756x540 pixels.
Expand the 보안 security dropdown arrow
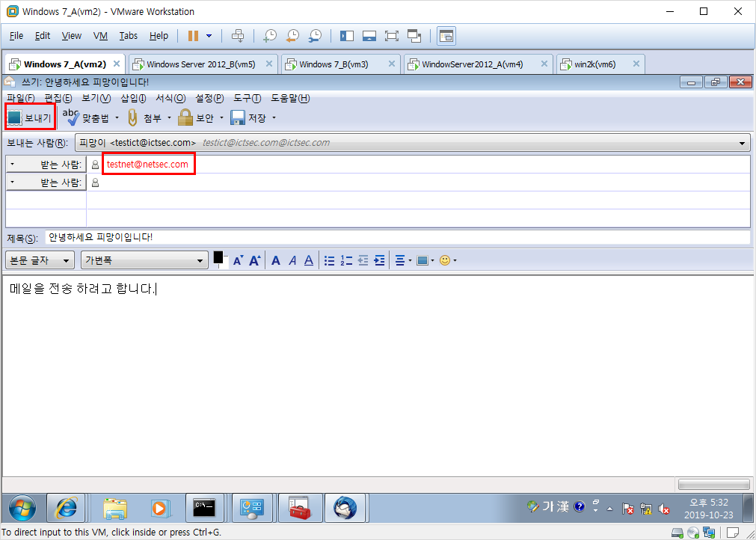tap(222, 117)
